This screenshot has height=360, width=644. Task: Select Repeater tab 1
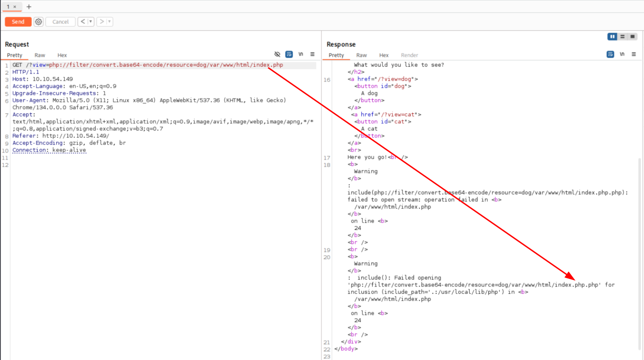tap(8, 7)
